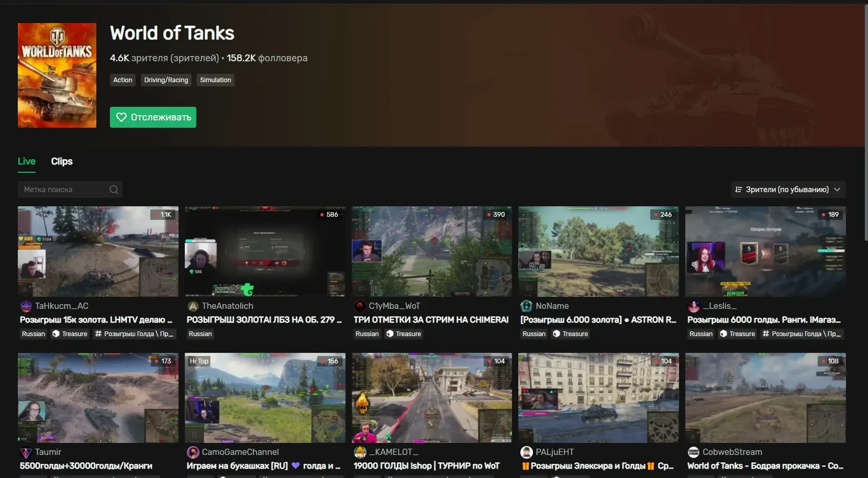
Task: Open _Leslis_ channel avatar
Action: [x=693, y=306]
